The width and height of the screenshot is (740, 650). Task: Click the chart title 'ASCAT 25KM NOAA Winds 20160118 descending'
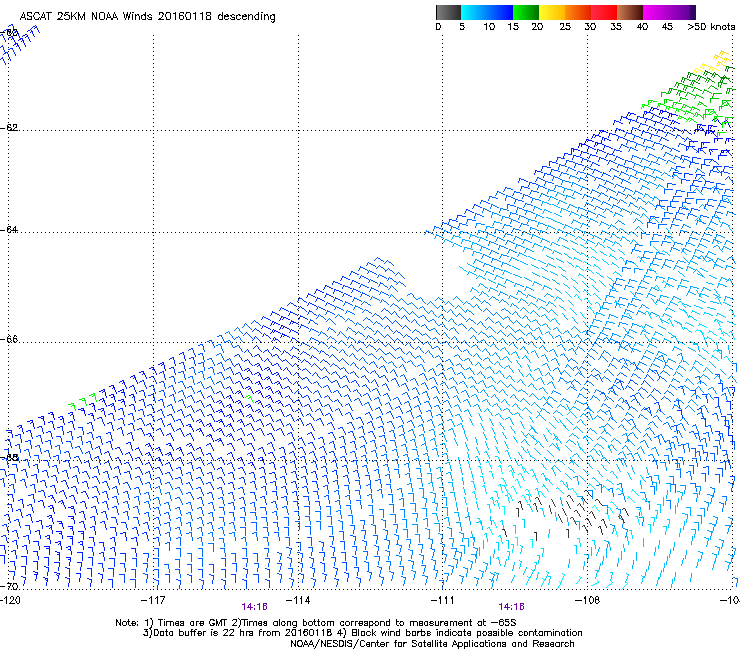coord(147,16)
